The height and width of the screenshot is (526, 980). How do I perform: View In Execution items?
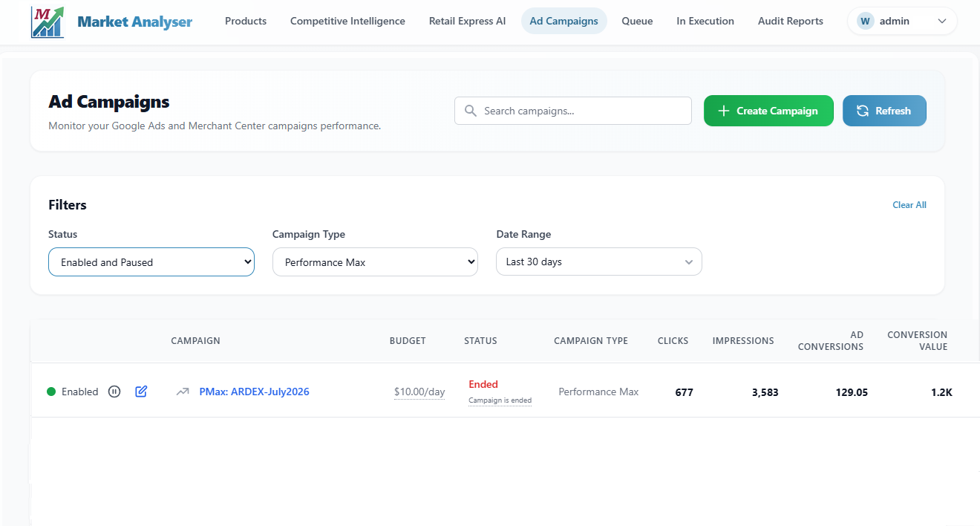coord(705,22)
